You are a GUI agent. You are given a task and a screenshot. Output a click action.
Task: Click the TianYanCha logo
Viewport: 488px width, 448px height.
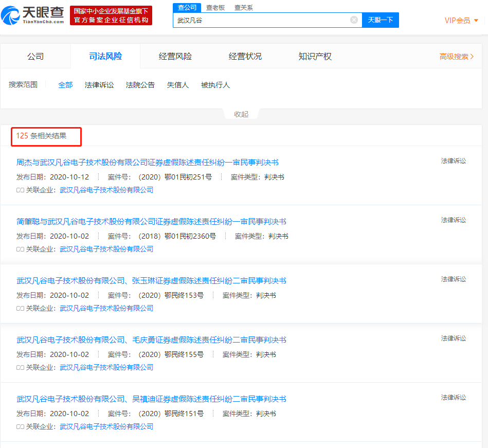coord(32,15)
